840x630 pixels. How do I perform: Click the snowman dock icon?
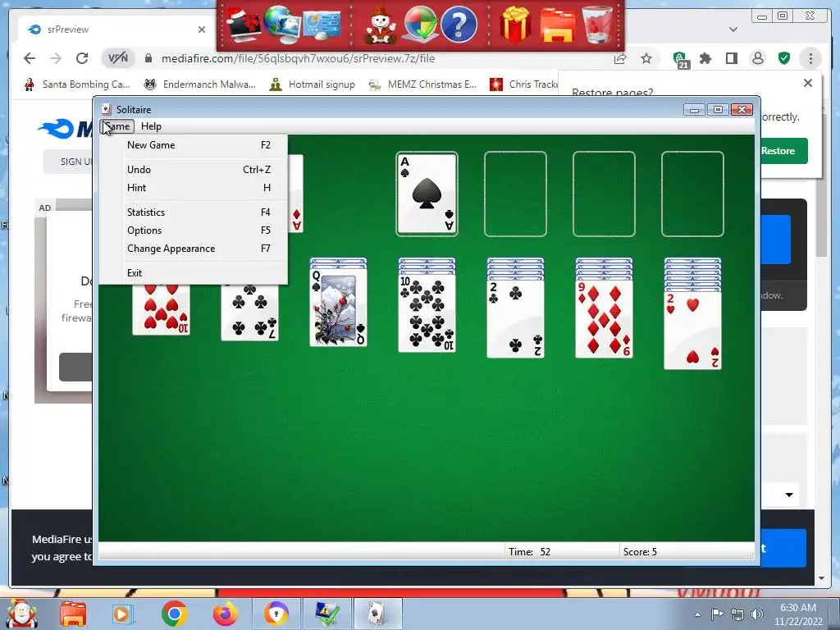point(381,25)
